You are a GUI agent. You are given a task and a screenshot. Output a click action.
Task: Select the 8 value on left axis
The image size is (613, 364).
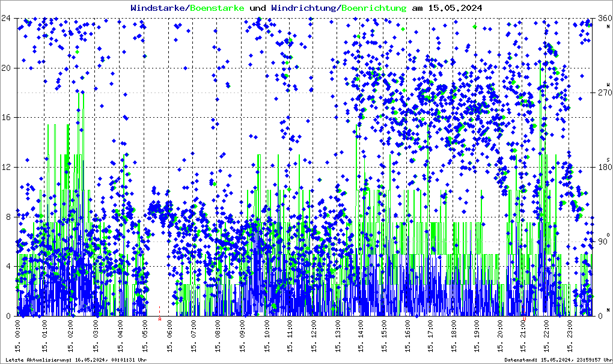(x=9, y=217)
